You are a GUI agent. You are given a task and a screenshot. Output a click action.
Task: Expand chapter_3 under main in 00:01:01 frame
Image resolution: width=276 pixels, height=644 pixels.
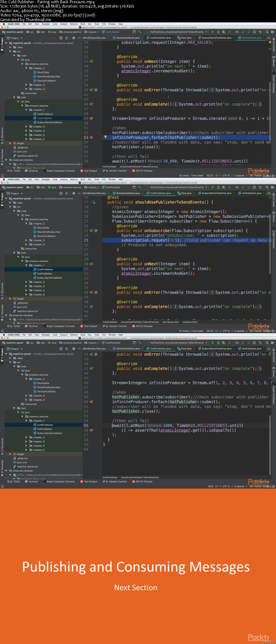tap(26, 85)
